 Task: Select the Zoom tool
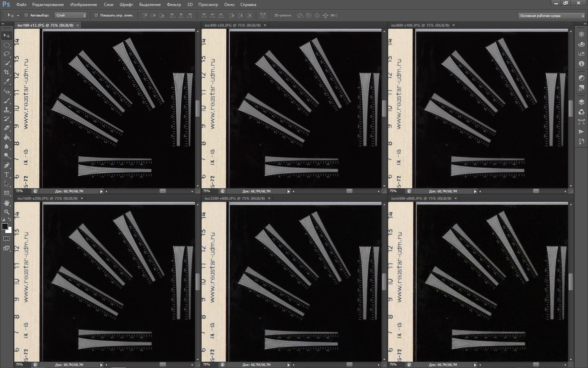pyautogui.click(x=7, y=212)
